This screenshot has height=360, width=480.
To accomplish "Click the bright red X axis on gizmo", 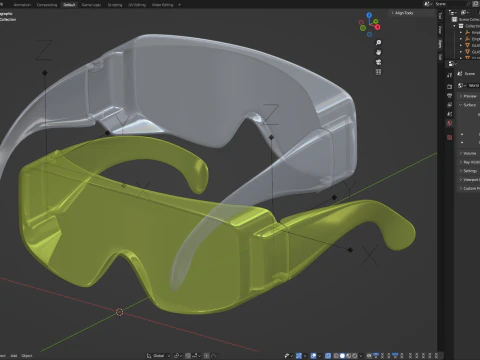I will click(377, 27).
